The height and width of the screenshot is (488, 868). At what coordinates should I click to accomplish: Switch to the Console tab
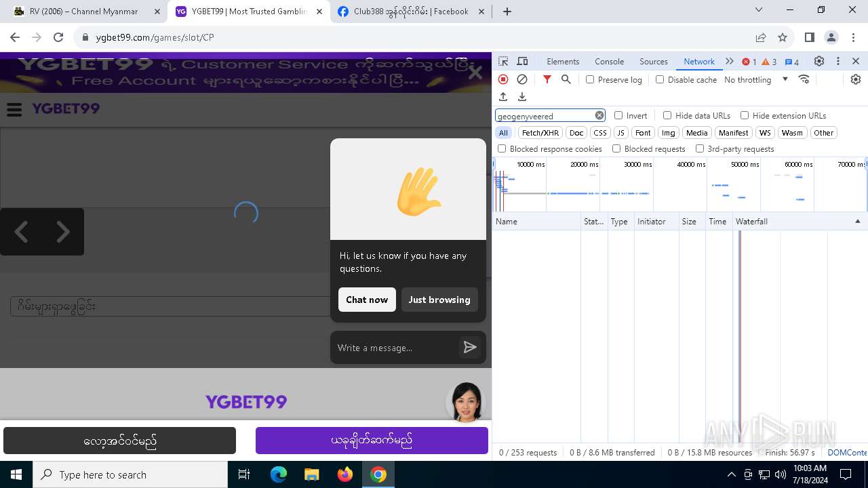pyautogui.click(x=609, y=61)
